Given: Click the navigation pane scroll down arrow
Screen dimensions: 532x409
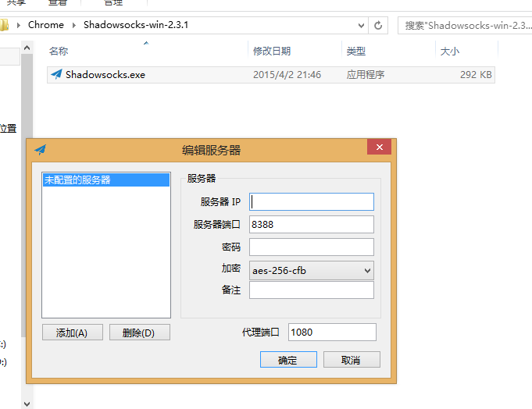Looking at the screenshot, I should pos(27,404).
